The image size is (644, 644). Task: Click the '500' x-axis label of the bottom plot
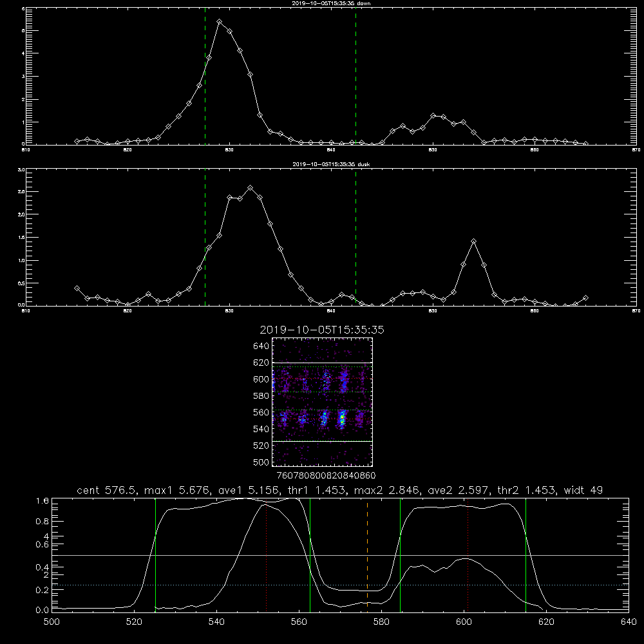[x=52, y=622]
